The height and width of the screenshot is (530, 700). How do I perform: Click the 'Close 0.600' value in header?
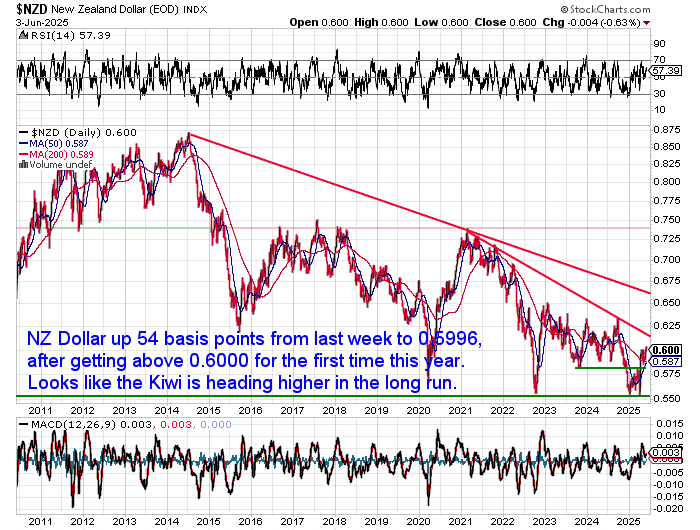pos(505,22)
